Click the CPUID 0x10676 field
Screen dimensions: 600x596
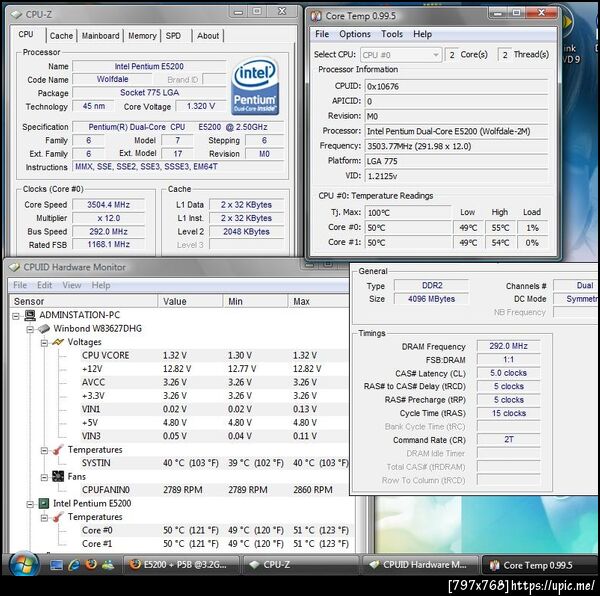click(456, 86)
